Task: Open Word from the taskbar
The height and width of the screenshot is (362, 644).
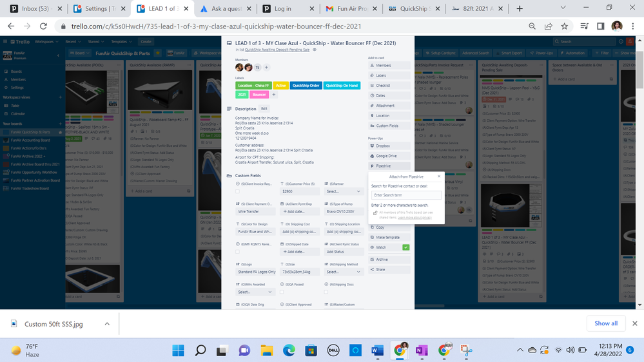Action: point(377,350)
